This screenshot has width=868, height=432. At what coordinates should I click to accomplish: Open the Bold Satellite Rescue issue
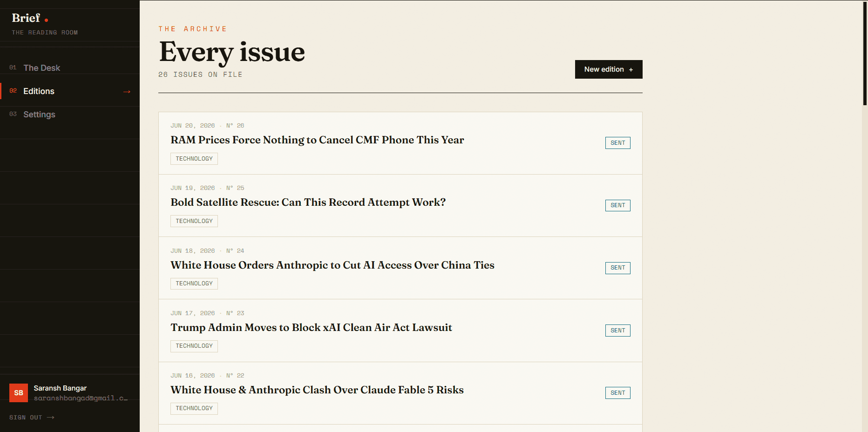pos(308,202)
